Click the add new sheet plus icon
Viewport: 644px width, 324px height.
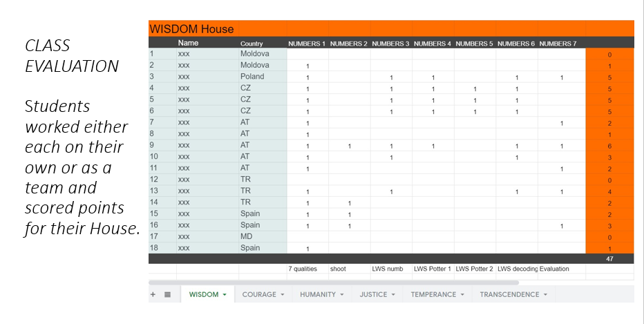click(153, 294)
